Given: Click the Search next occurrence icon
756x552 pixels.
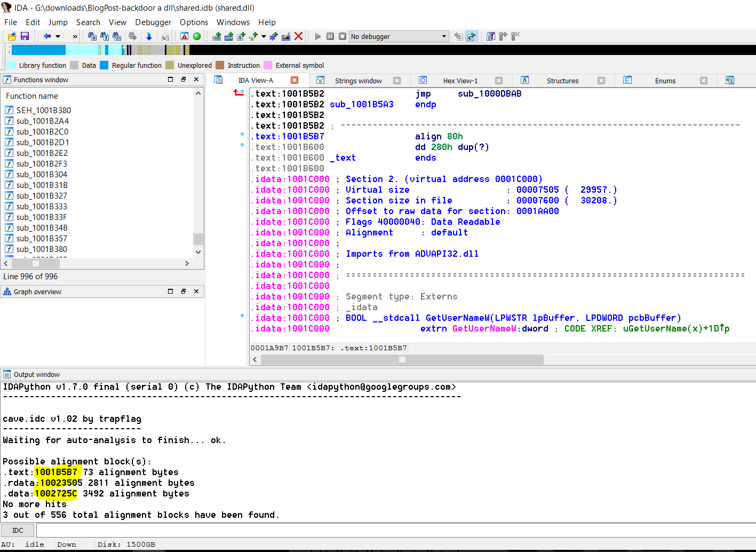Looking at the screenshot, I should point(132,36).
